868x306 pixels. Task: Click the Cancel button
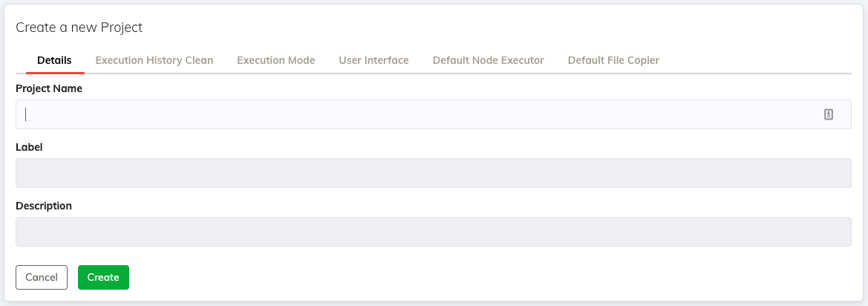[x=42, y=277]
